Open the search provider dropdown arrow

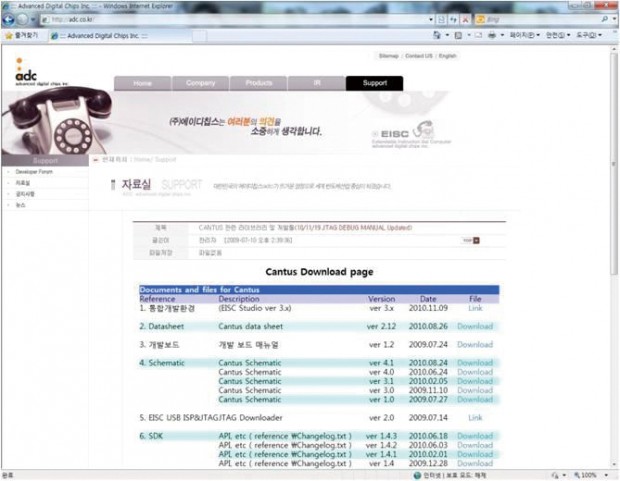(x=614, y=19)
